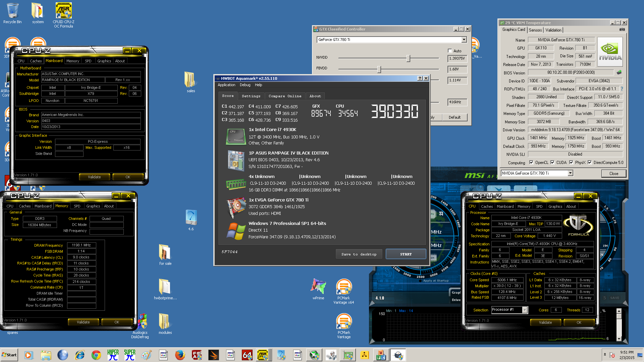
Task: Open the 'for sale' folder icon
Action: [165, 255]
